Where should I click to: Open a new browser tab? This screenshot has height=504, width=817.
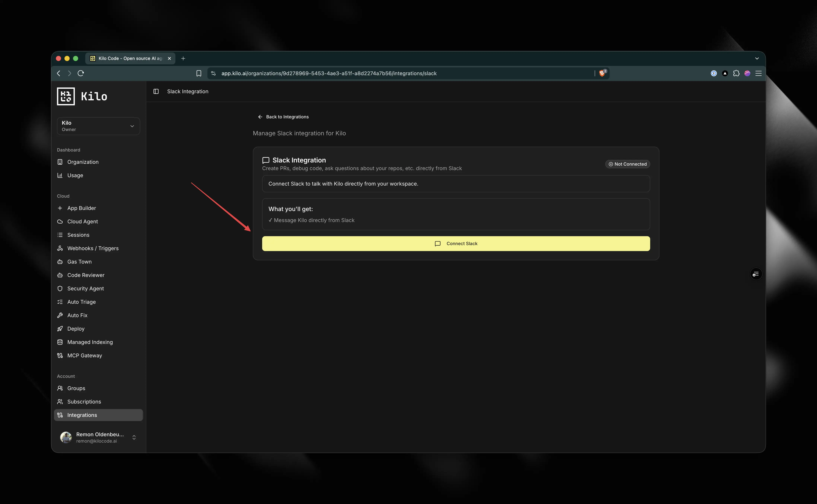click(x=183, y=58)
